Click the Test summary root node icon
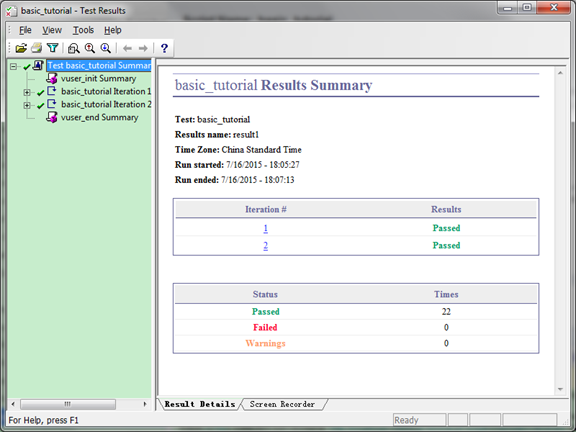Viewport: 576px width, 432px height. tap(38, 65)
